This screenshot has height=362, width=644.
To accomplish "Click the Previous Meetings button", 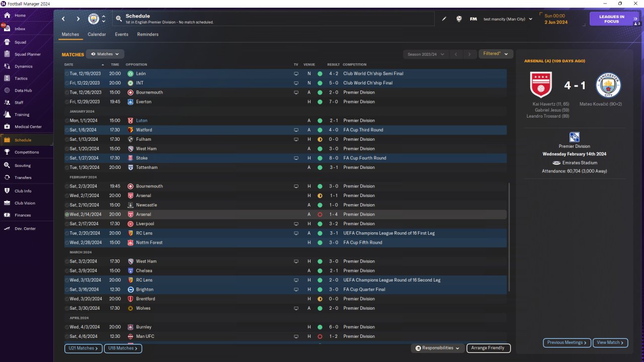I will click(567, 343).
